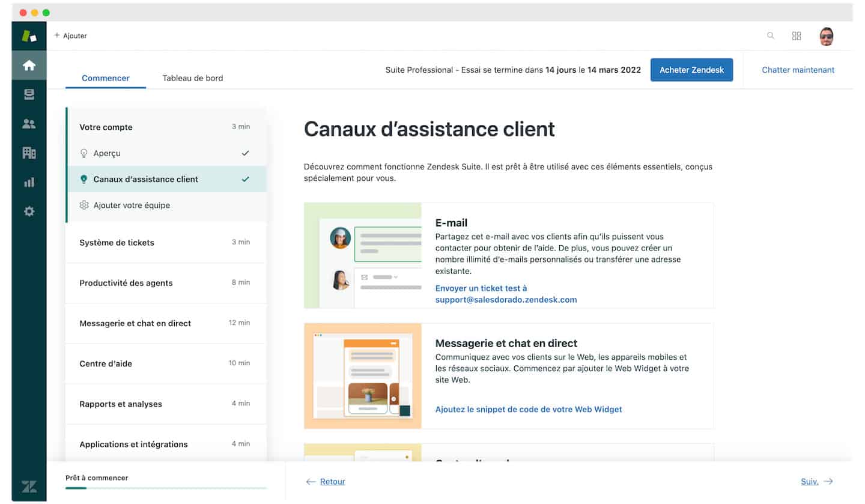Click the gear icon beside Ajouter votre équipe
The image size is (865, 504).
tap(84, 205)
